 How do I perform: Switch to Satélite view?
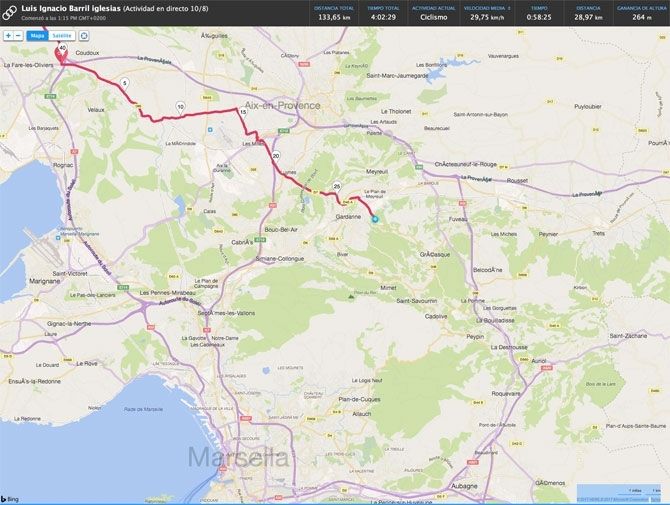point(62,35)
